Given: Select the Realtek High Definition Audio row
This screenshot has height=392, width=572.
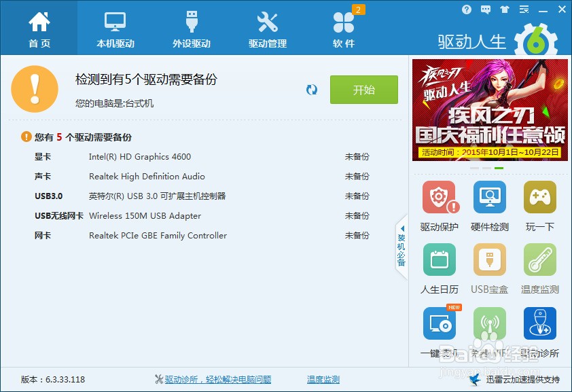Looking at the screenshot, I should click(x=202, y=177).
